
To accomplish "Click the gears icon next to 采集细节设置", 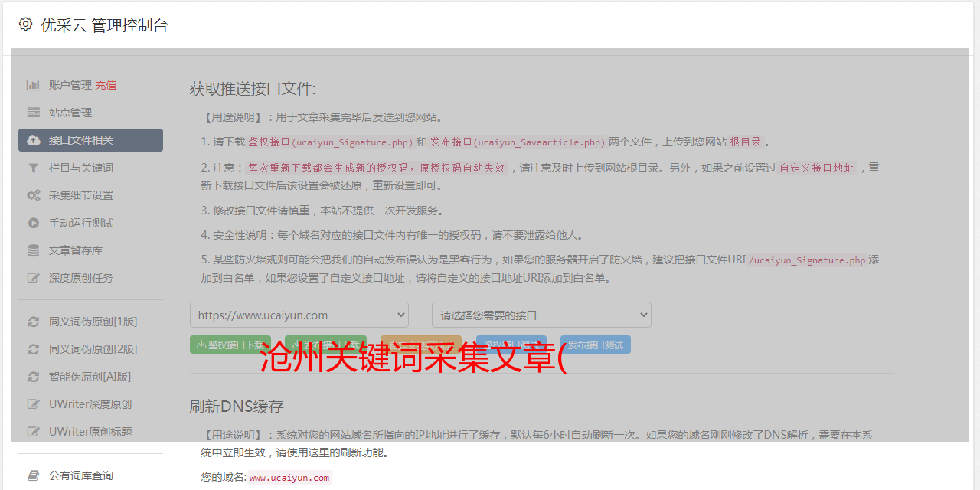I will pyautogui.click(x=34, y=195).
